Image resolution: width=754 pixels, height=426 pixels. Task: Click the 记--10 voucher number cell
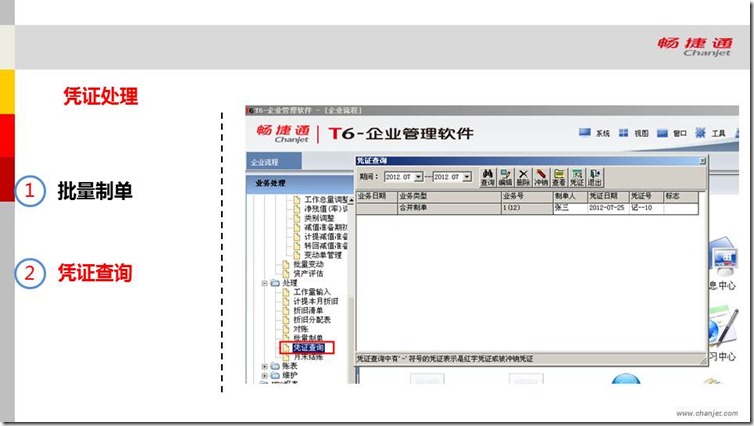pyautogui.click(x=647, y=208)
